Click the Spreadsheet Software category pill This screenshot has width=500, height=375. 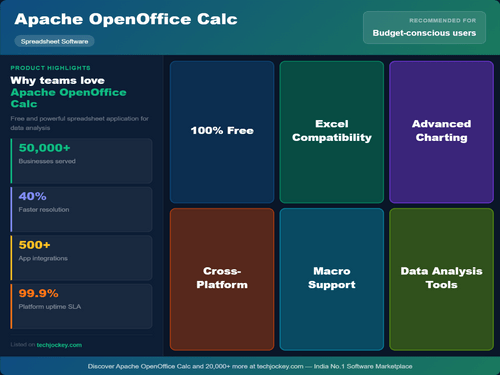pyautogui.click(x=54, y=41)
